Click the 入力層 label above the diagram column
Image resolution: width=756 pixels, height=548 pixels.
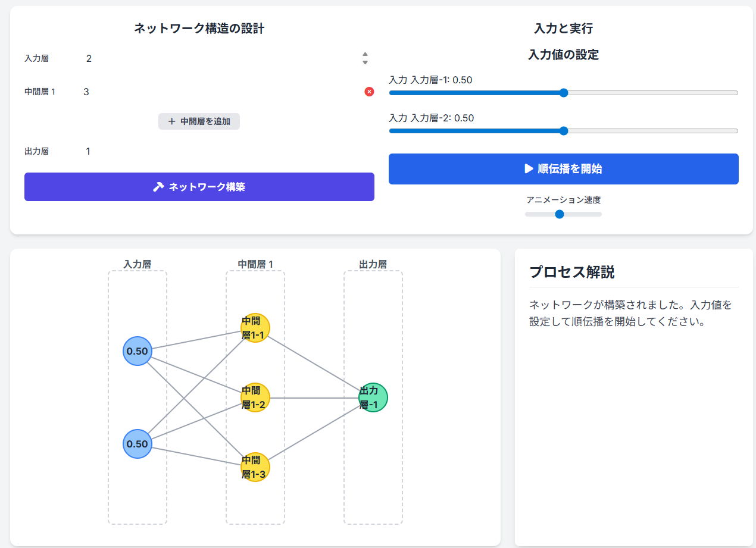point(138,264)
